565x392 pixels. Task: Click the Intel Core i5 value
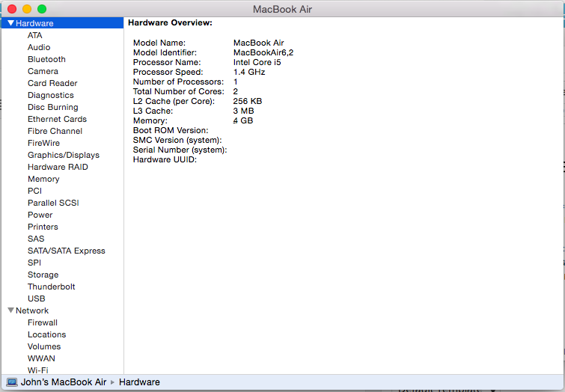pos(257,62)
